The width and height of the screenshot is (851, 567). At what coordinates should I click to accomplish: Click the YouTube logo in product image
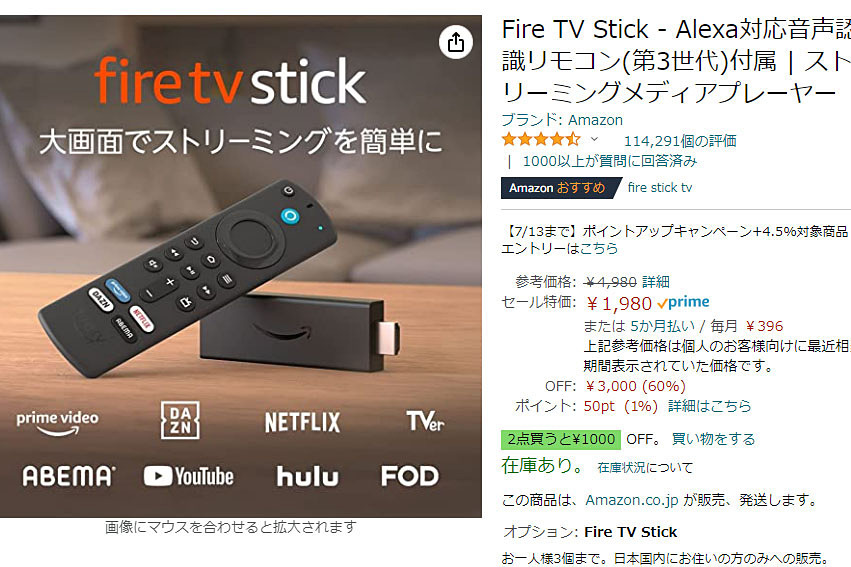point(188,476)
